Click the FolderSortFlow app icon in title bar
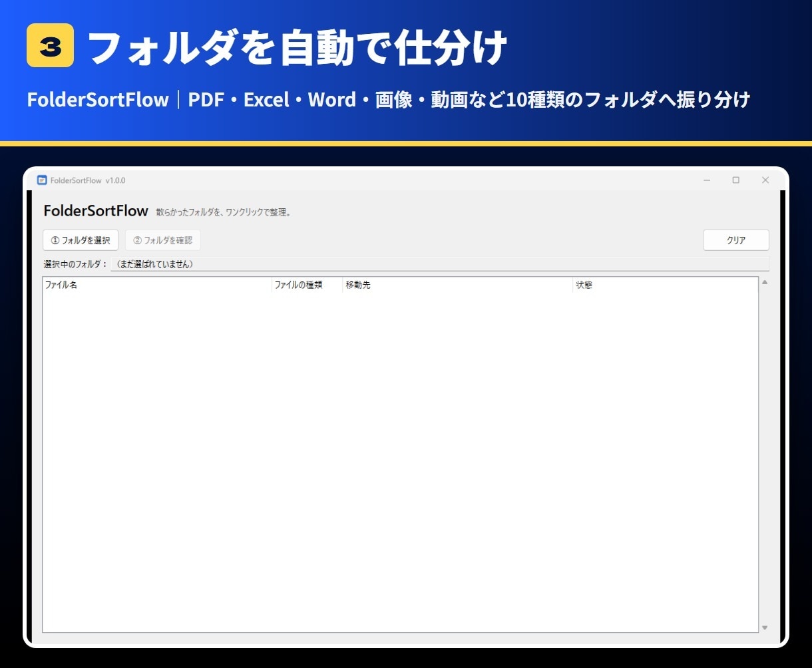This screenshot has height=668, width=812. [42, 180]
